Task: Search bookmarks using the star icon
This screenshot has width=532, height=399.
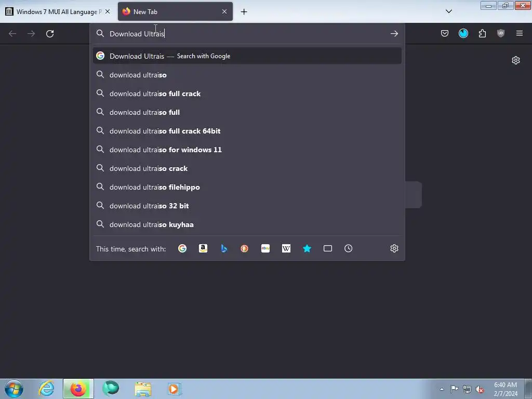Action: (x=307, y=248)
